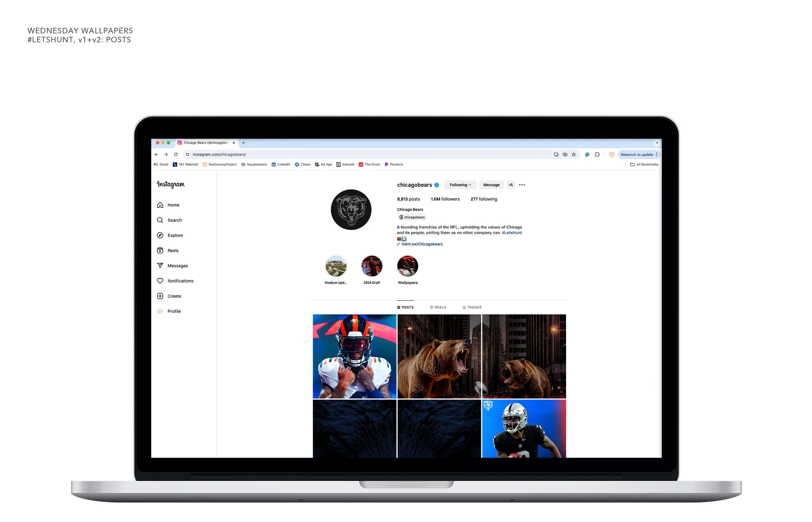Expand the tab search chevron
The image size is (812, 522).
656,143
